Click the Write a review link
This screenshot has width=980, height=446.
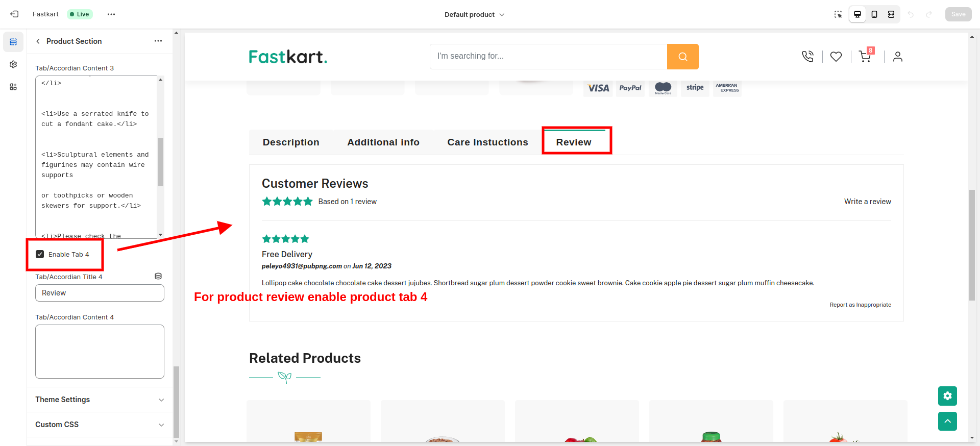867,201
